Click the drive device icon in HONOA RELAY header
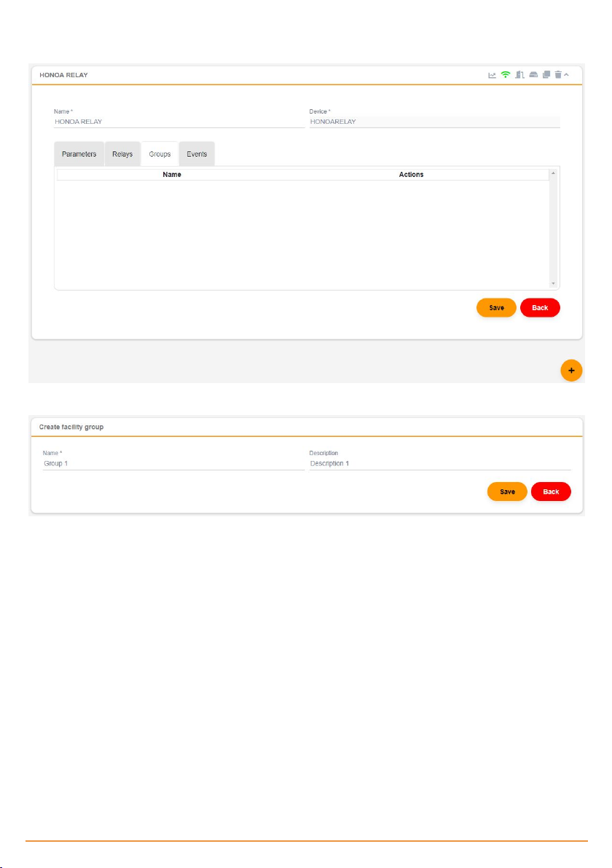 (x=533, y=75)
